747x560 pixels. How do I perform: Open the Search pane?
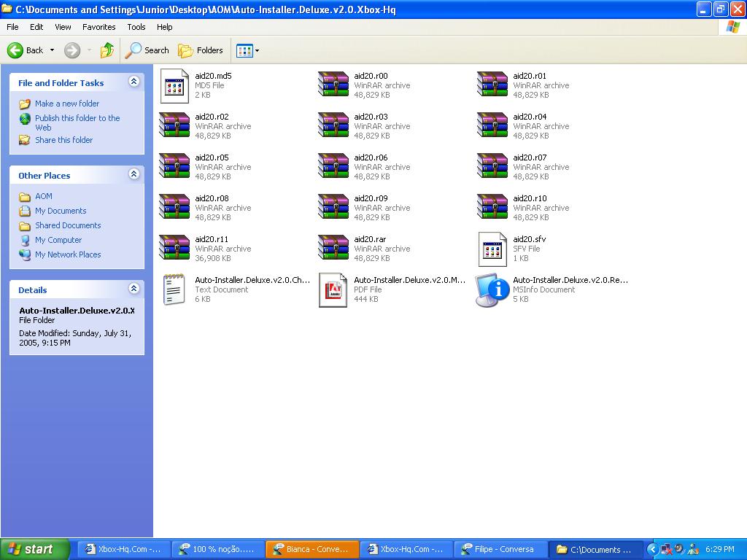point(147,50)
